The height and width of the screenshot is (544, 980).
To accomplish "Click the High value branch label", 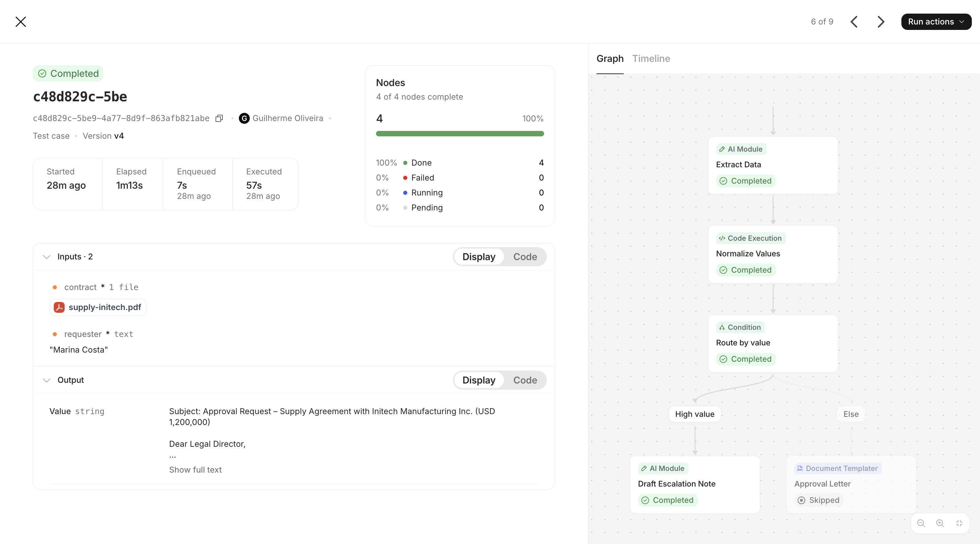I will click(x=695, y=414).
